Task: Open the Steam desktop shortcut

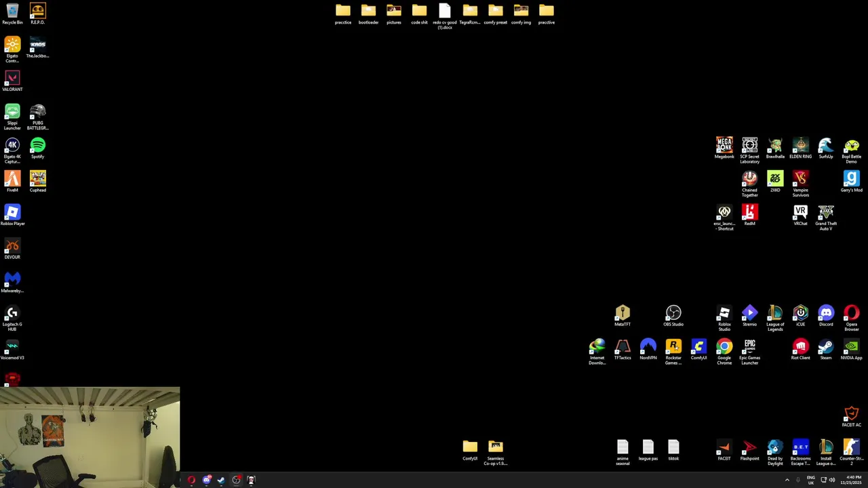Action: coord(826,349)
